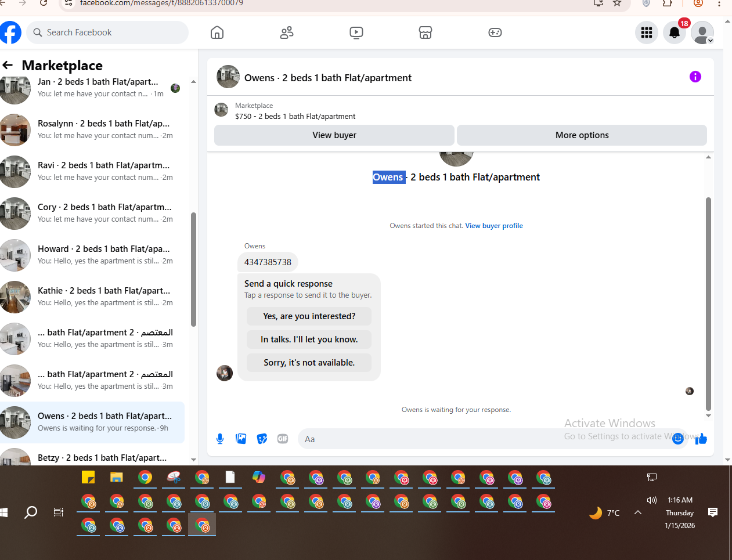Open the volume control in system tray
Viewport: 732px width, 560px height.
[652, 500]
